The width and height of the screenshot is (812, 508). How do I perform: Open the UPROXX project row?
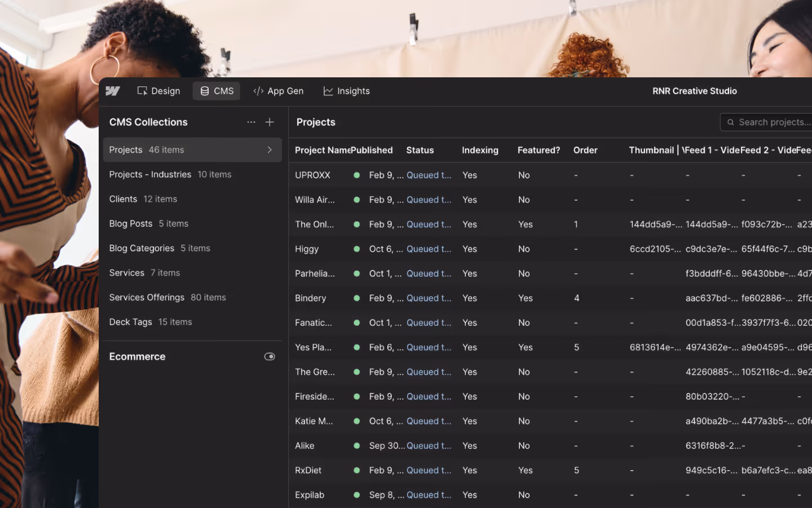point(550,175)
